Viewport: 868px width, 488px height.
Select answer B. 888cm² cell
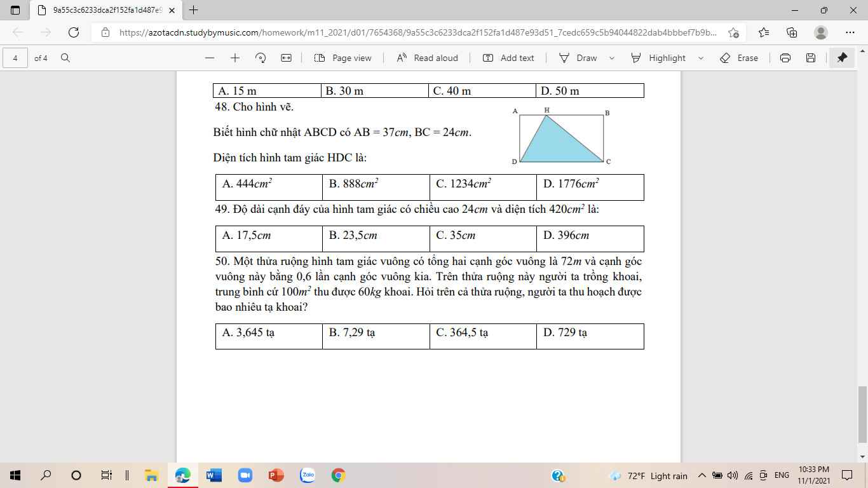point(376,187)
